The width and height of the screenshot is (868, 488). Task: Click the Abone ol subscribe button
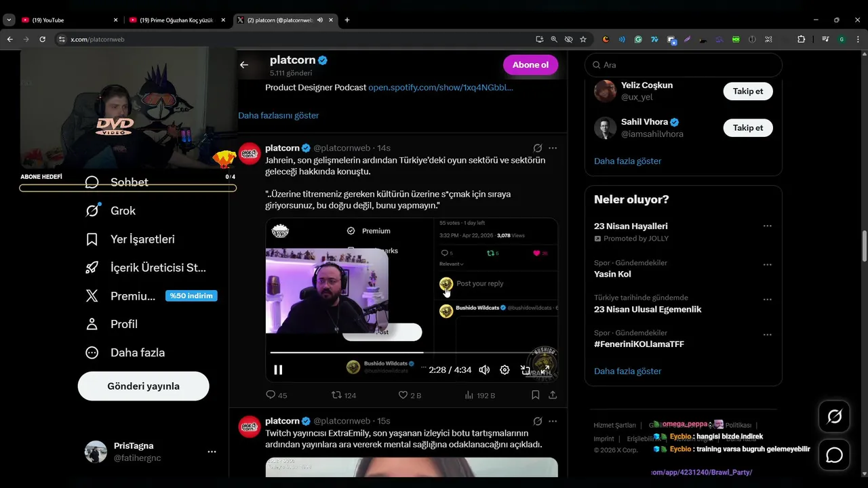tap(530, 65)
